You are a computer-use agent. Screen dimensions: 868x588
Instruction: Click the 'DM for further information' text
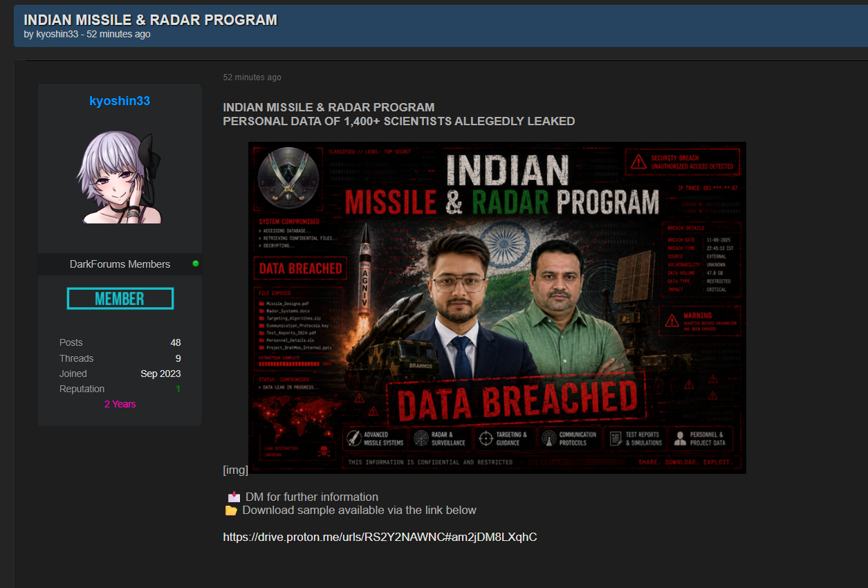(312, 497)
